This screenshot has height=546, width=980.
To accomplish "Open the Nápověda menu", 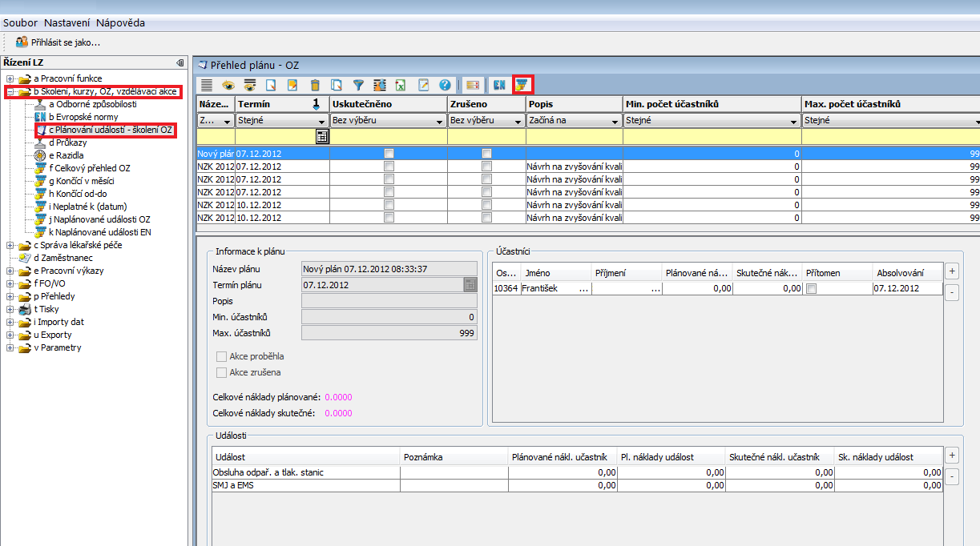I will [x=120, y=23].
